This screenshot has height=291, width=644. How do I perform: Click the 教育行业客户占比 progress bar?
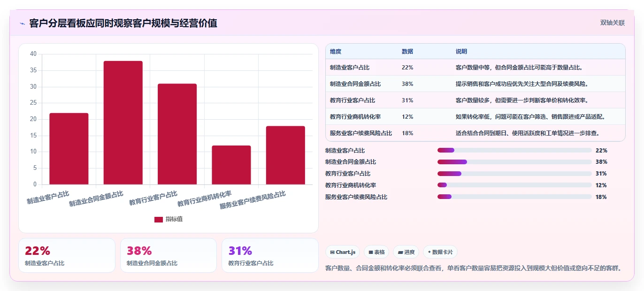click(514, 174)
